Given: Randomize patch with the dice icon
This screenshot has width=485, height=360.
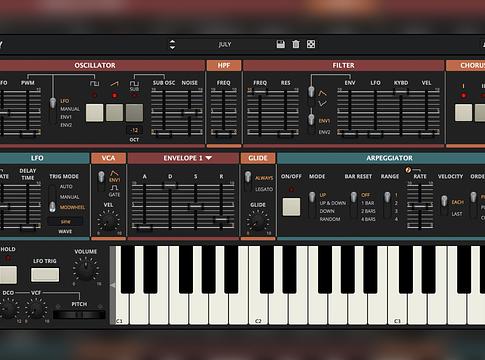Looking at the screenshot, I should [x=311, y=44].
